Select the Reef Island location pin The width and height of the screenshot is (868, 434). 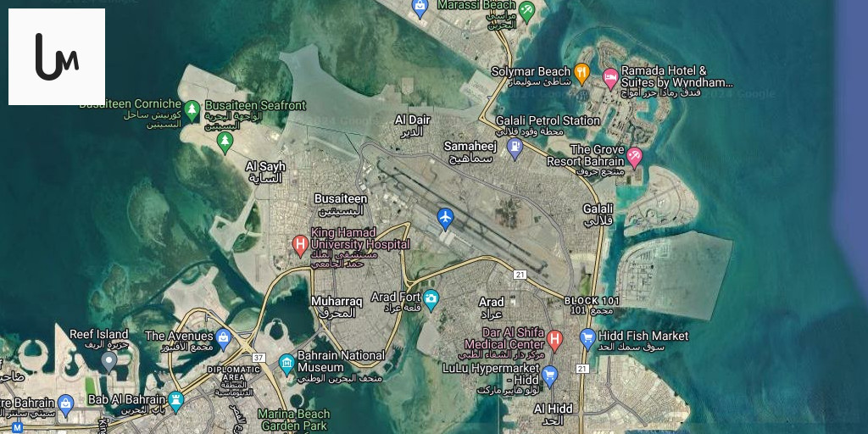coord(109,361)
